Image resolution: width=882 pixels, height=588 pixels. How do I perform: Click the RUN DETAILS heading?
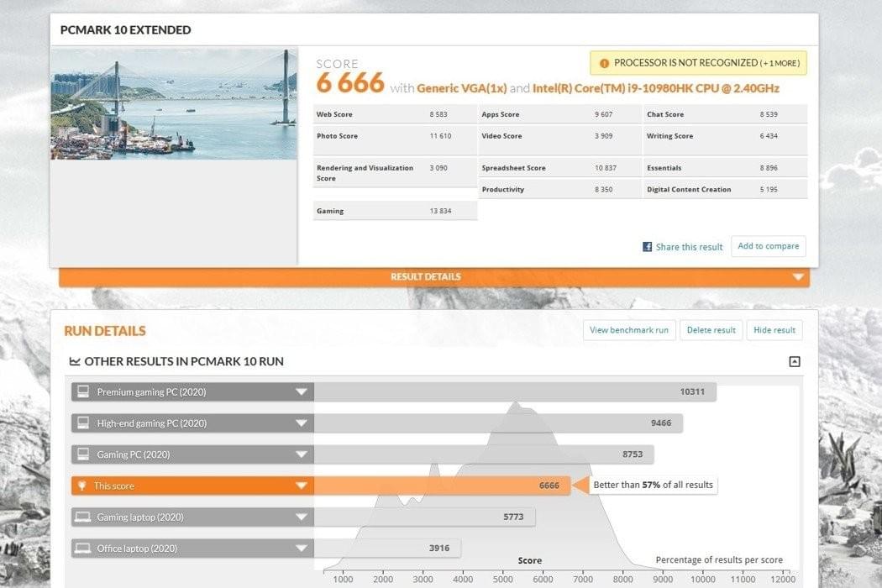pyautogui.click(x=105, y=331)
